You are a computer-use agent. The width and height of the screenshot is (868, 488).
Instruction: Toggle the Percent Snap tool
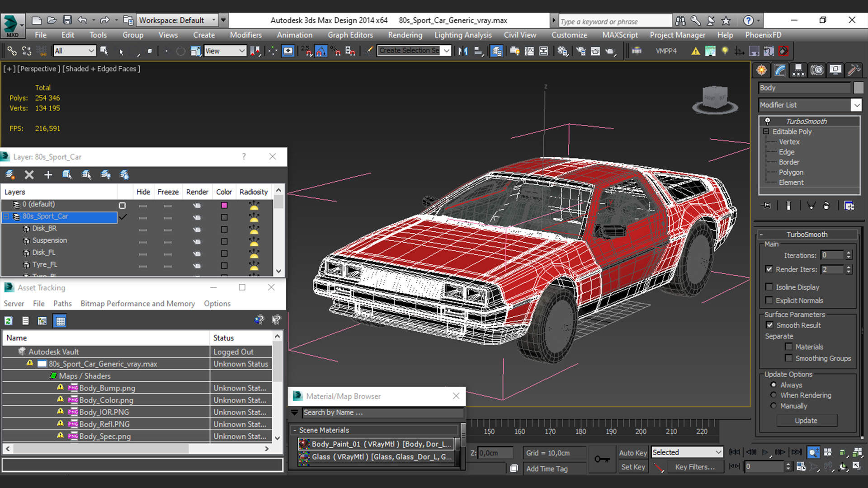click(335, 51)
